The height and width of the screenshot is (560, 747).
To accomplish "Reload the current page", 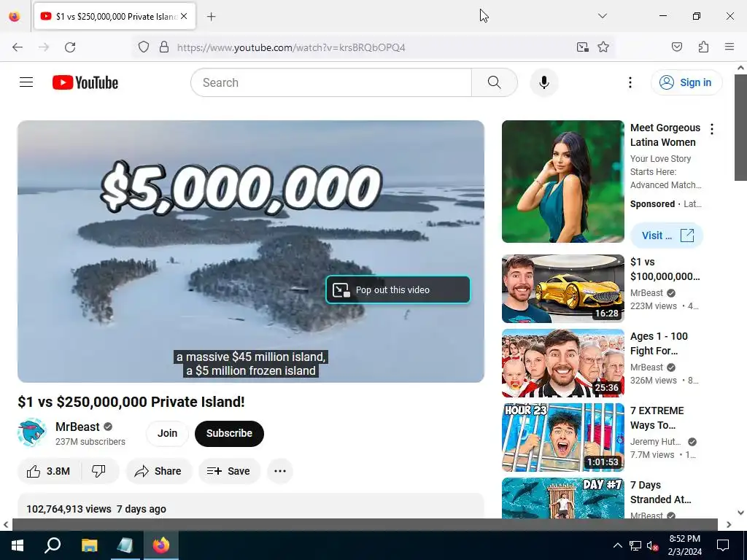I will tap(70, 47).
